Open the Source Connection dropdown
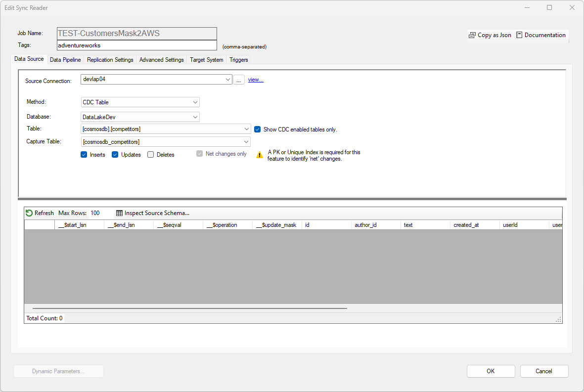Screen dimensions: 584x392 [228, 79]
